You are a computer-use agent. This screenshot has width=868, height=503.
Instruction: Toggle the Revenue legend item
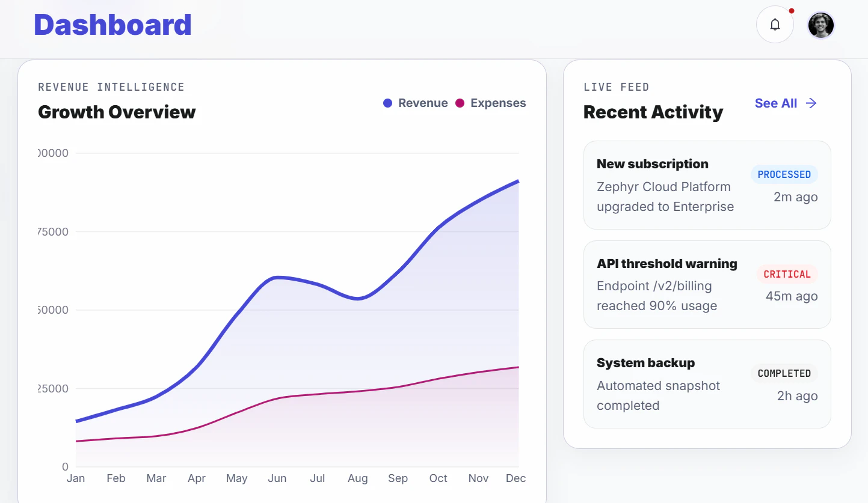416,103
